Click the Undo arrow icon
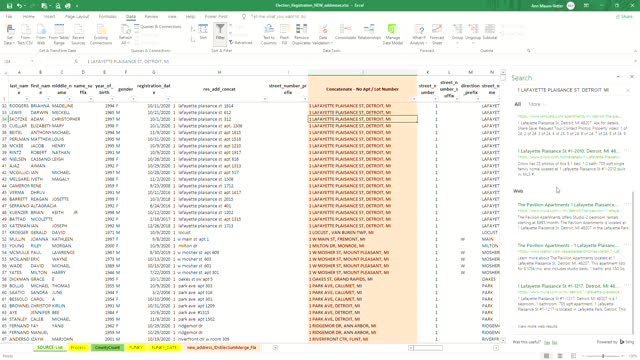The height and width of the screenshot is (360, 640). (19, 6)
